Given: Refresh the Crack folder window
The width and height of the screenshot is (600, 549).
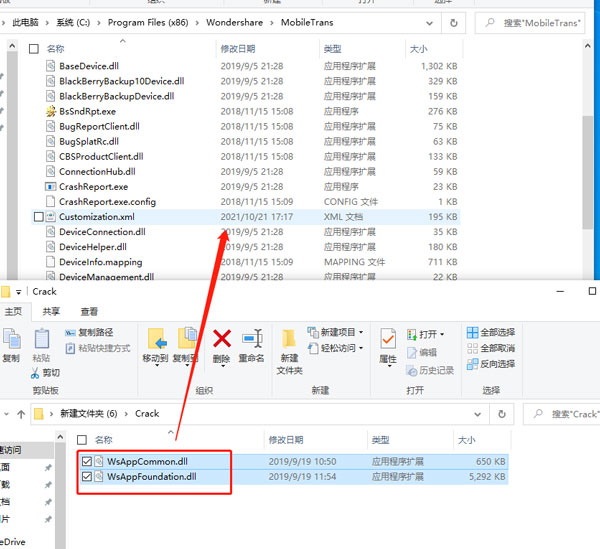Looking at the screenshot, I should 502,414.
